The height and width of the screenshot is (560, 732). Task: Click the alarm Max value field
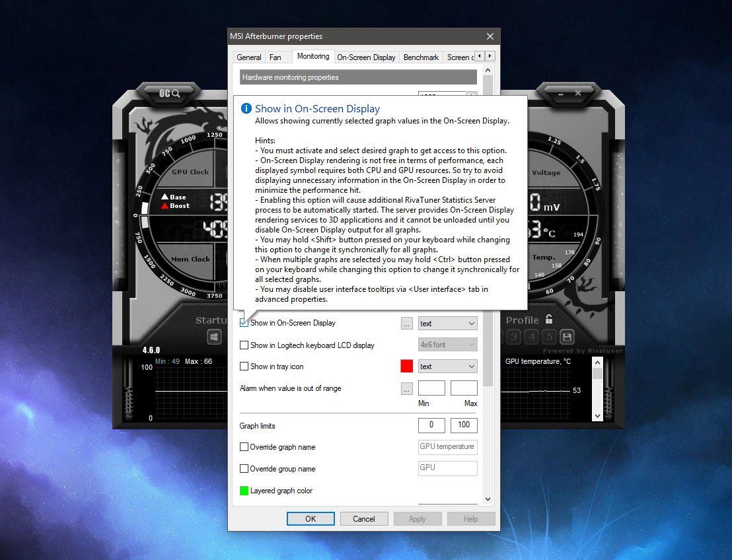pyautogui.click(x=464, y=388)
